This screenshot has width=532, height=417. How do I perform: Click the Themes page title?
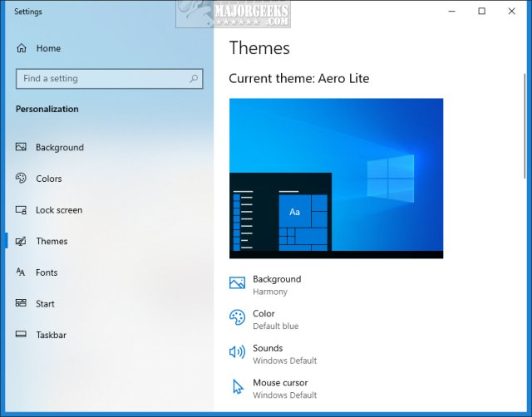pos(259,48)
